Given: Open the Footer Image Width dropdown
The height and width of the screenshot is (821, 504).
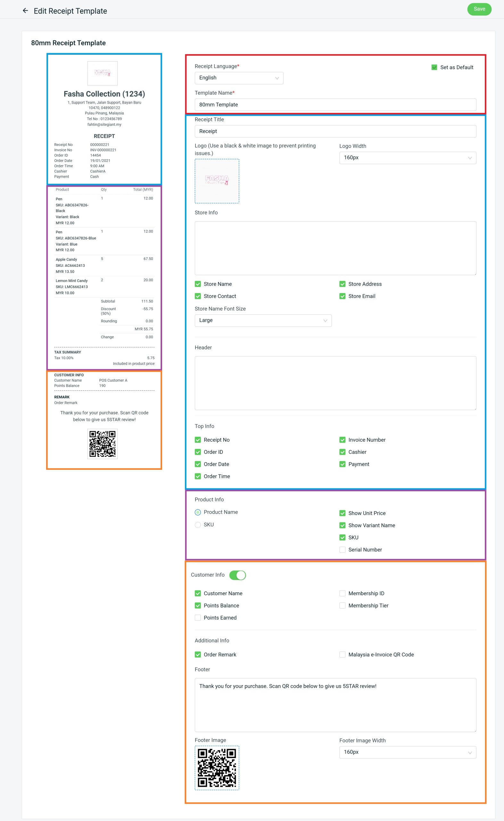Looking at the screenshot, I should pyautogui.click(x=407, y=752).
